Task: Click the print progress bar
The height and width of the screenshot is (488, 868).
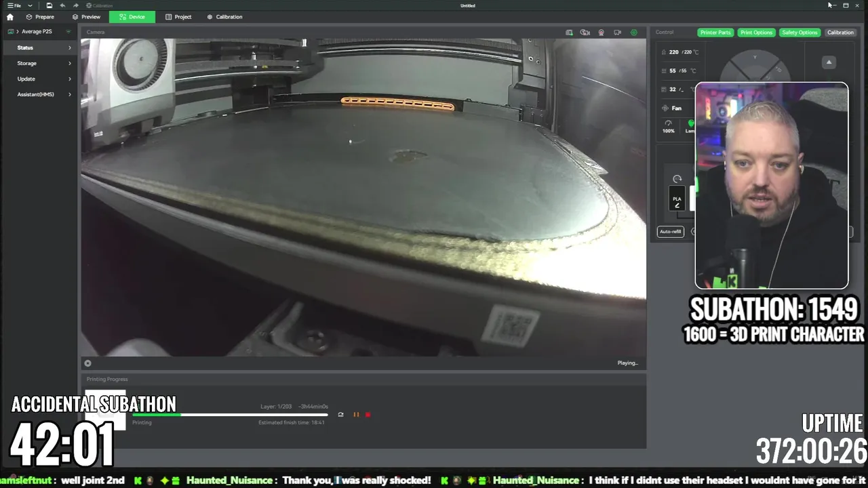Action: (230, 415)
